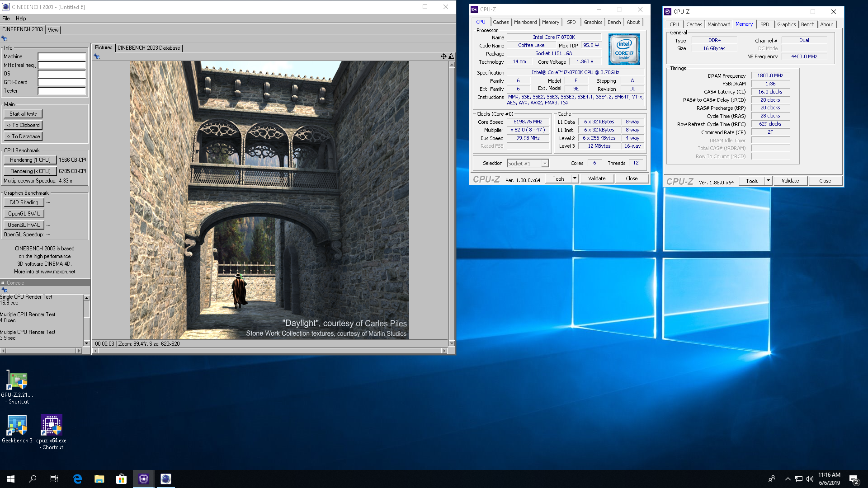This screenshot has height=488, width=868.
Task: Start the OpenGL HW-L test
Action: tap(24, 225)
